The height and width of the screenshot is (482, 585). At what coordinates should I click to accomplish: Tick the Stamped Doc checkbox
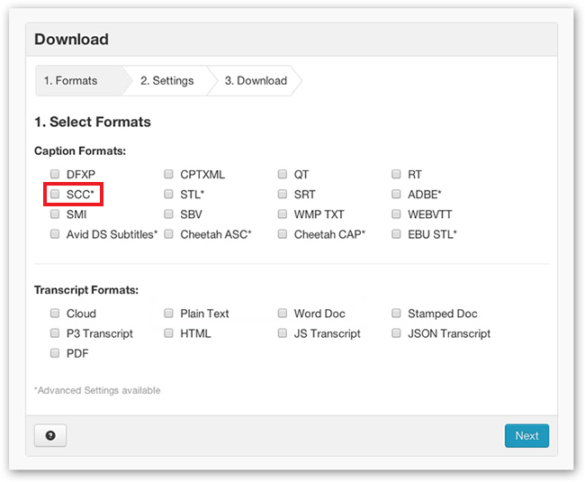[x=396, y=313]
